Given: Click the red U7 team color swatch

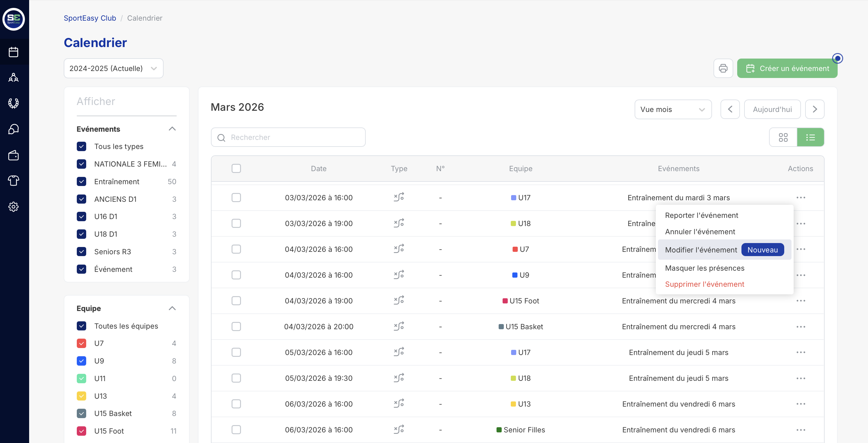Looking at the screenshot, I should click(x=515, y=249).
